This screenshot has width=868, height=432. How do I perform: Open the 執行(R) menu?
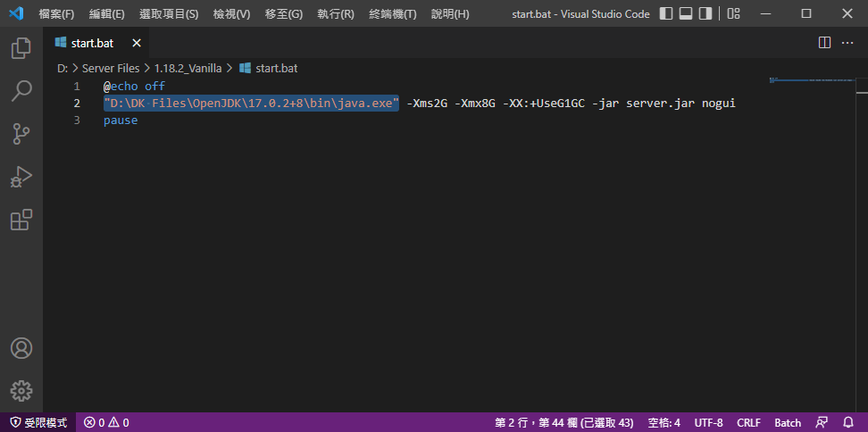coord(336,14)
